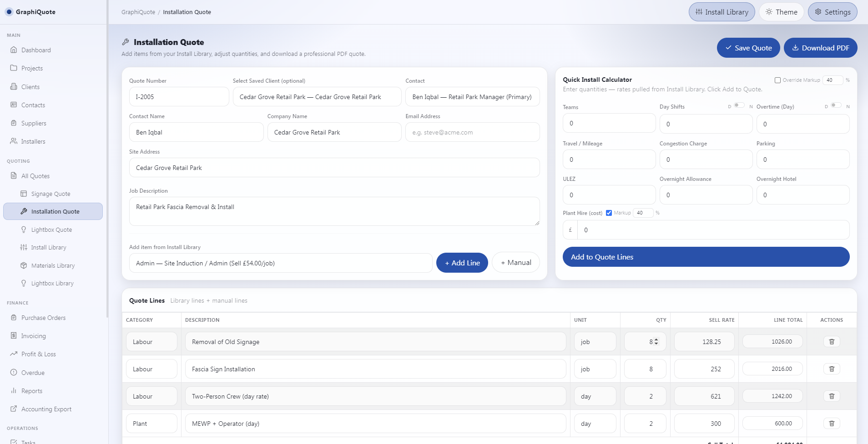Click the Plant Hire cost field
The height and width of the screenshot is (444, 868).
pos(713,230)
